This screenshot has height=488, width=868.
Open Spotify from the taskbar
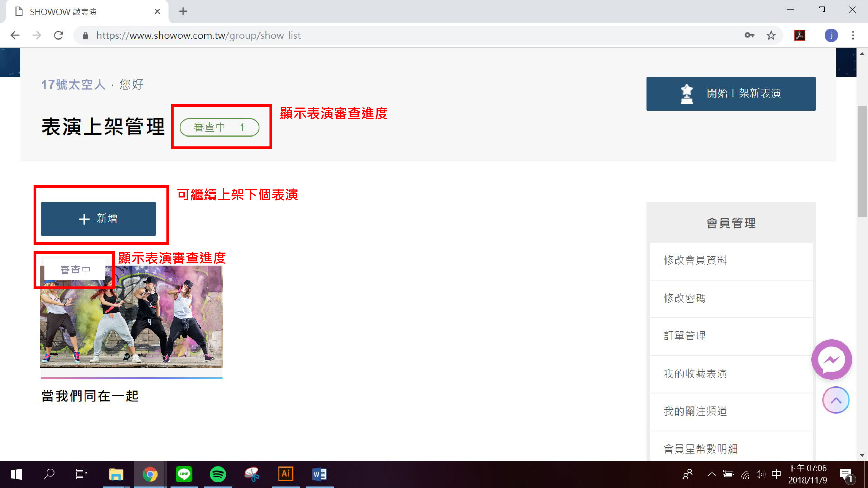pos(218,474)
